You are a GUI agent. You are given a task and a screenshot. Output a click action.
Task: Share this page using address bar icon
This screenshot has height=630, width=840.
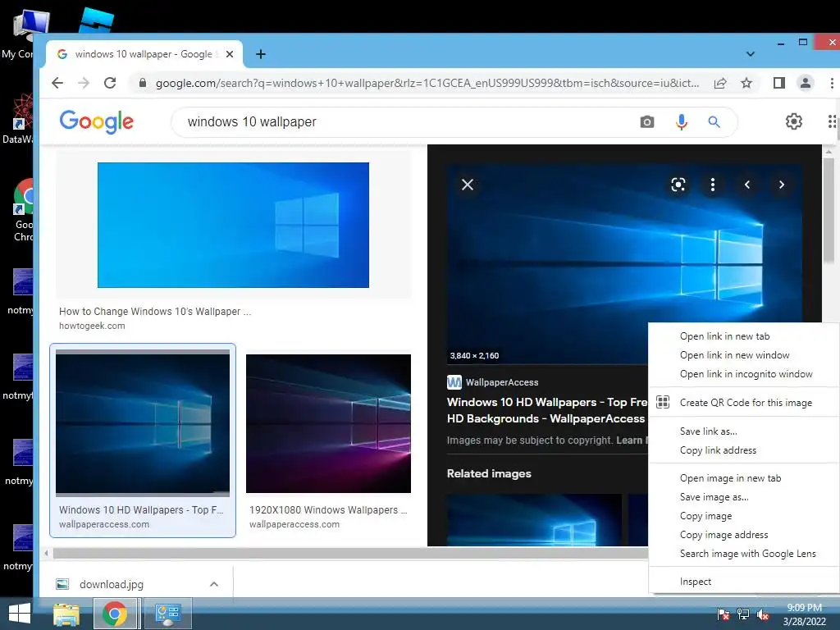720,83
